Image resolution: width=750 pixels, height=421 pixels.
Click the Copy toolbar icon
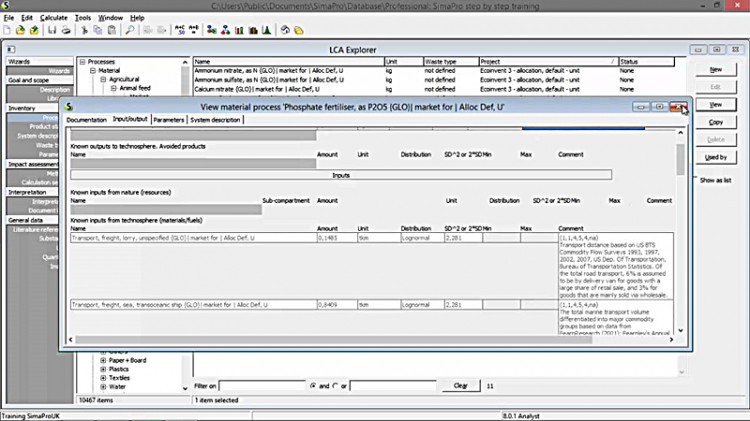98,30
